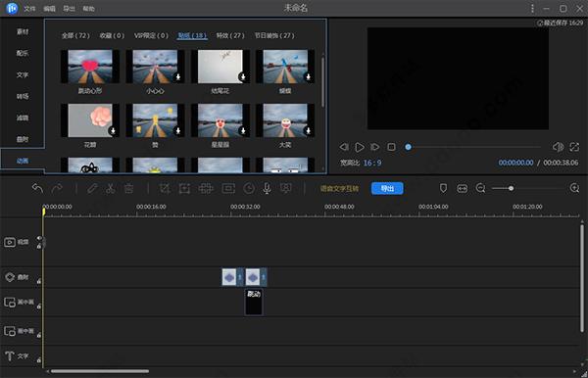This screenshot has height=378, width=588.
Task: Toggle the eye visibility on the 视频 track
Action: click(x=39, y=238)
